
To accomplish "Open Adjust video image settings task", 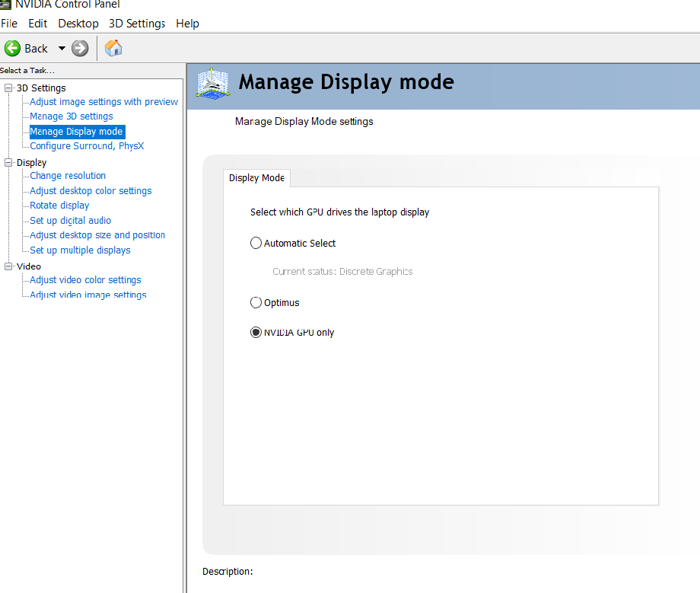I will 88,295.
